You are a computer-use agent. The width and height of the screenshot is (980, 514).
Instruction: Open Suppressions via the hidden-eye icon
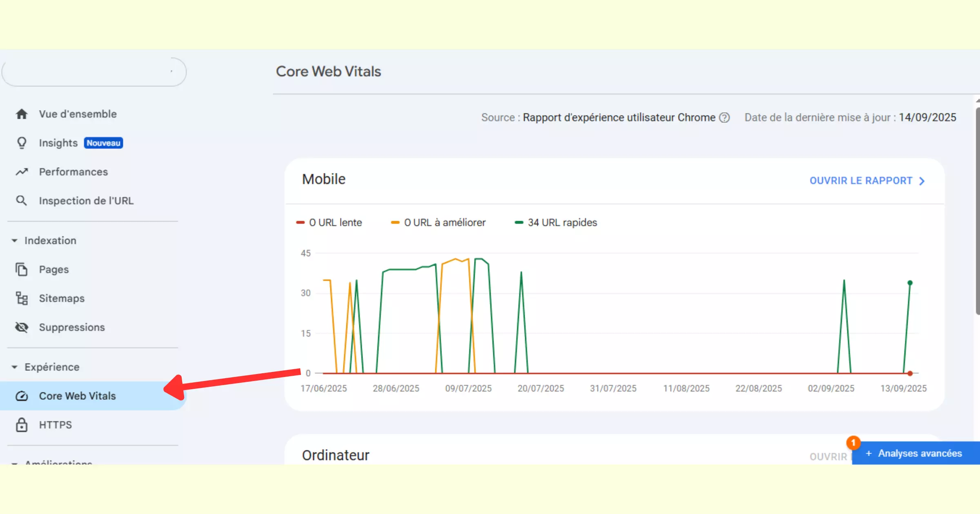coord(21,327)
